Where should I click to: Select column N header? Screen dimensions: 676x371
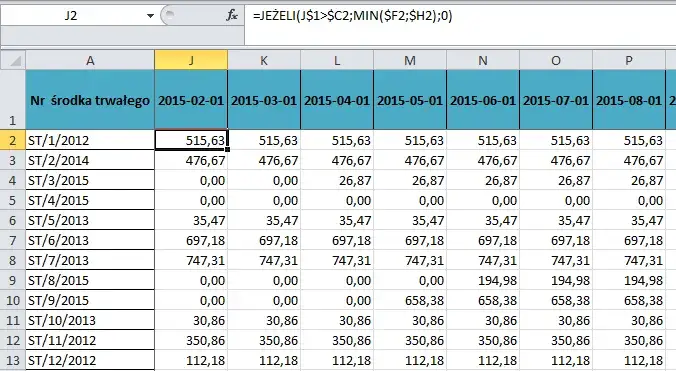pos(483,60)
